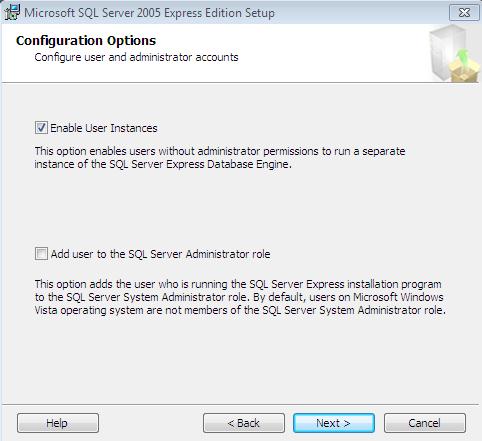
Task: Open Help for this setup page
Action: coord(58,423)
